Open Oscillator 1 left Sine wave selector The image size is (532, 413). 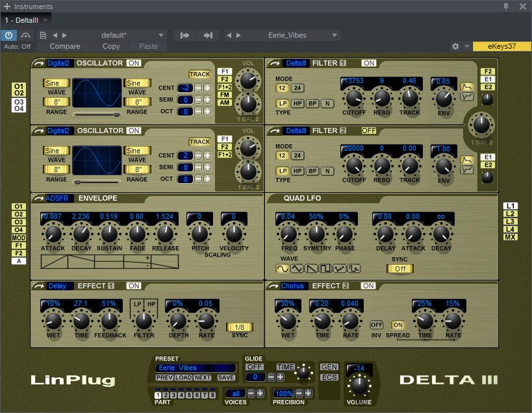(x=57, y=83)
